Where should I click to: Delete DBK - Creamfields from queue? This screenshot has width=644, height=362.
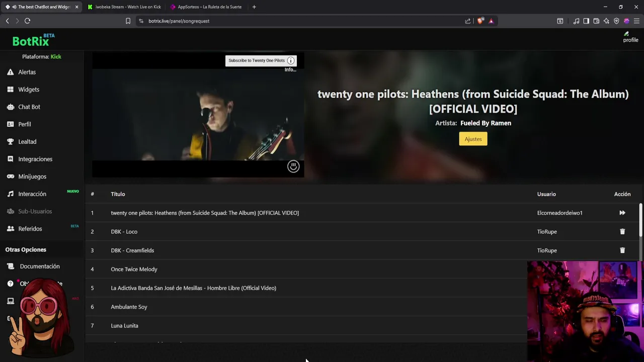622,250
